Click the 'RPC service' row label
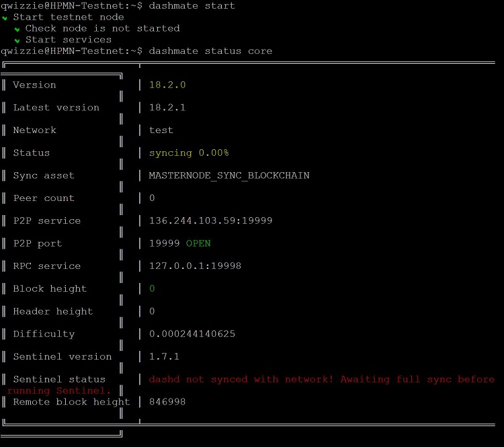Image resolution: width=504 pixels, height=447 pixels. point(47,266)
